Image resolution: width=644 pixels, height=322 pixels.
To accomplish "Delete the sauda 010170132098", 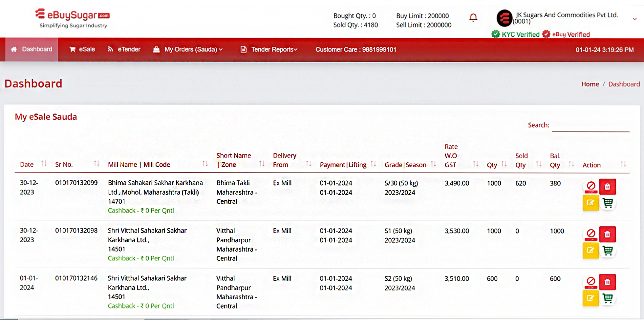I will pyautogui.click(x=607, y=234).
